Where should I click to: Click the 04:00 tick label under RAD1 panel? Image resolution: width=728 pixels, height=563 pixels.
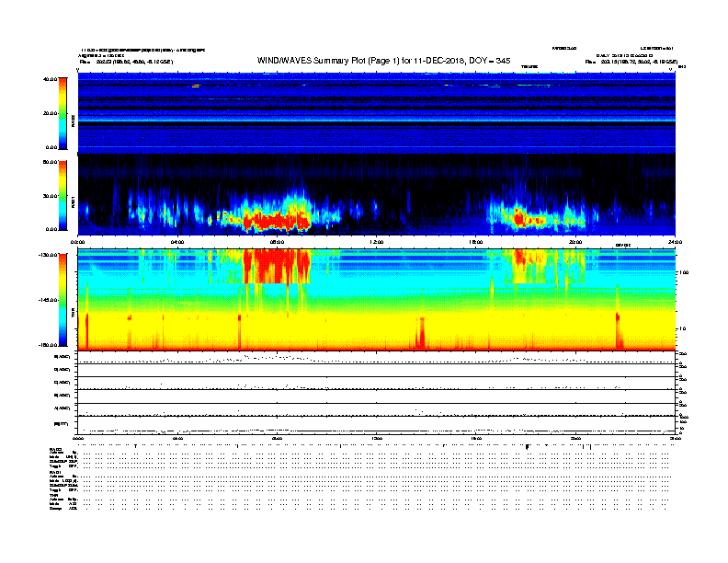pos(177,242)
